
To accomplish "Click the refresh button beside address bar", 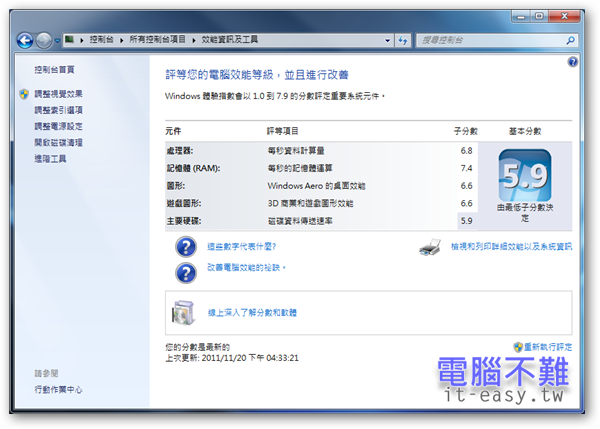I will point(403,40).
